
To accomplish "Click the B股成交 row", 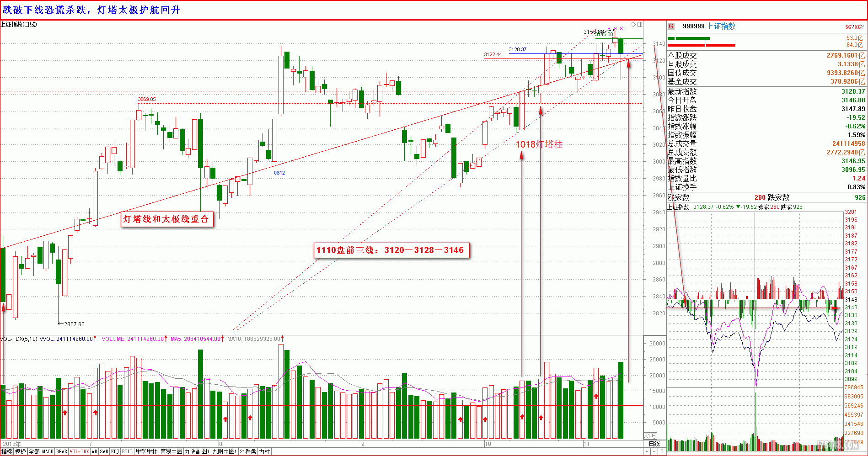I will click(766, 64).
